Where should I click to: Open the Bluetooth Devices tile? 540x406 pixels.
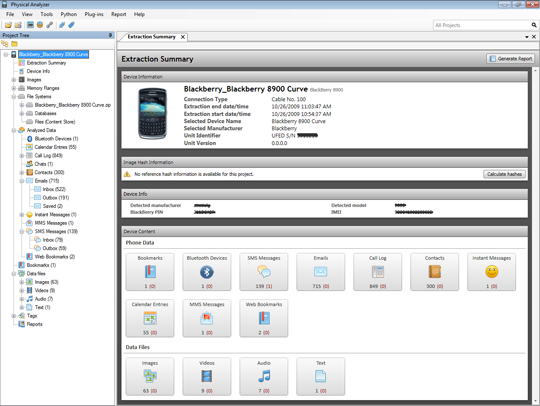tap(207, 272)
